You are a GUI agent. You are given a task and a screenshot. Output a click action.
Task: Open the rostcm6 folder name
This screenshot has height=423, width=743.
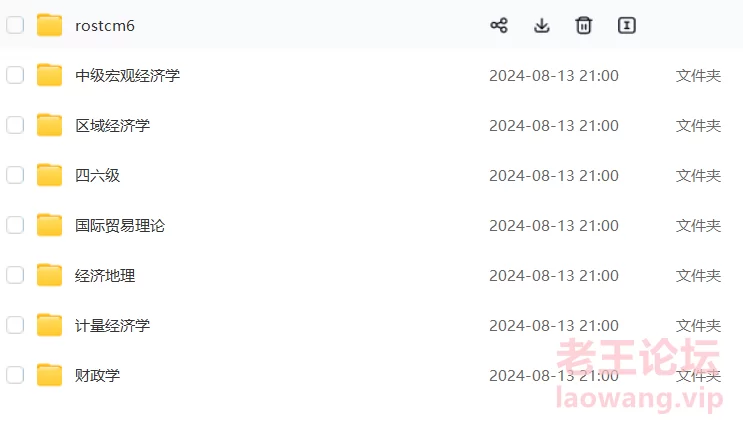pyautogui.click(x=105, y=26)
